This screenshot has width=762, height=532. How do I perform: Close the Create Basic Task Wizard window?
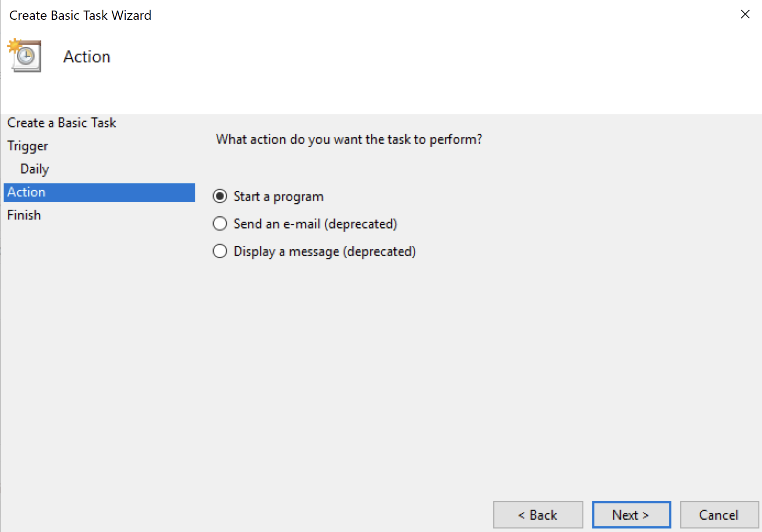coord(745,15)
